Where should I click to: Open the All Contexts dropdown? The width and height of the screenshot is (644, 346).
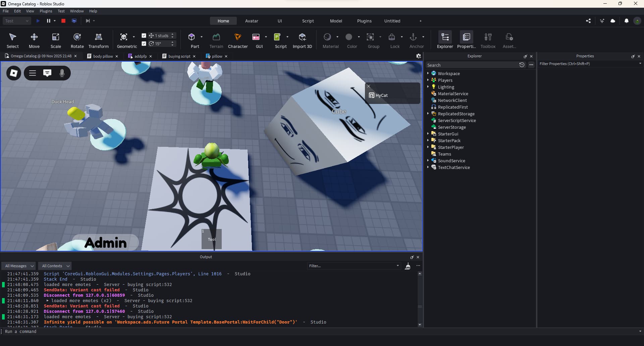(x=55, y=266)
